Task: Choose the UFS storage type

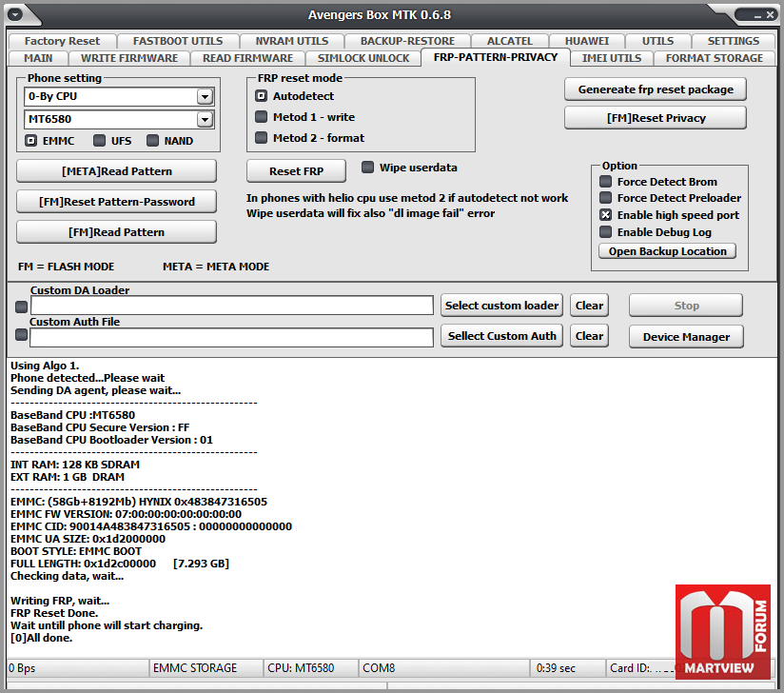Action: (x=100, y=141)
